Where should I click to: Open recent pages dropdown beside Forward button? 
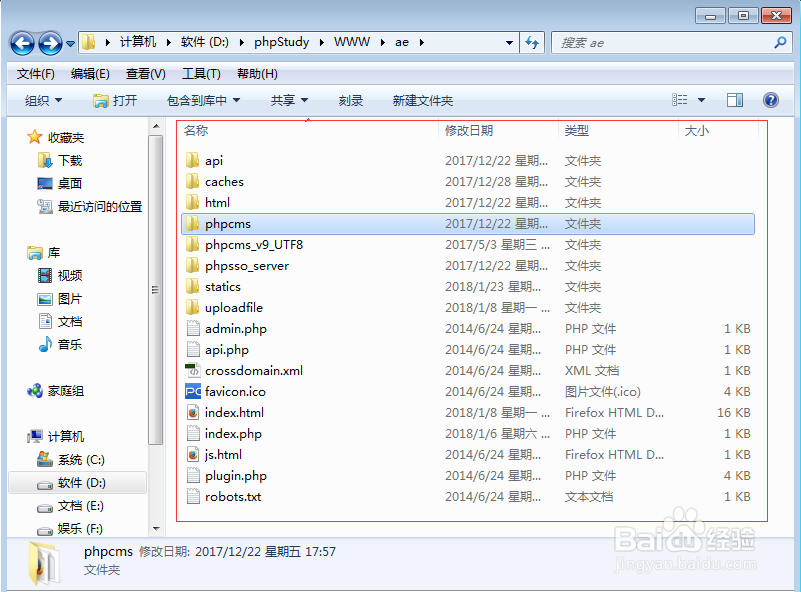[x=70, y=43]
